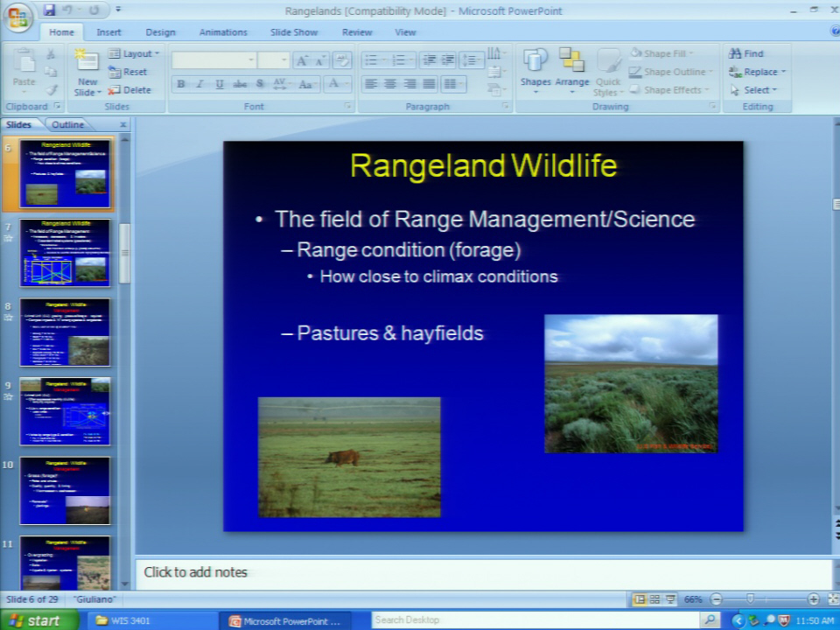Switch to Normal view in the status bar
The height and width of the screenshot is (630, 840).
639,599
